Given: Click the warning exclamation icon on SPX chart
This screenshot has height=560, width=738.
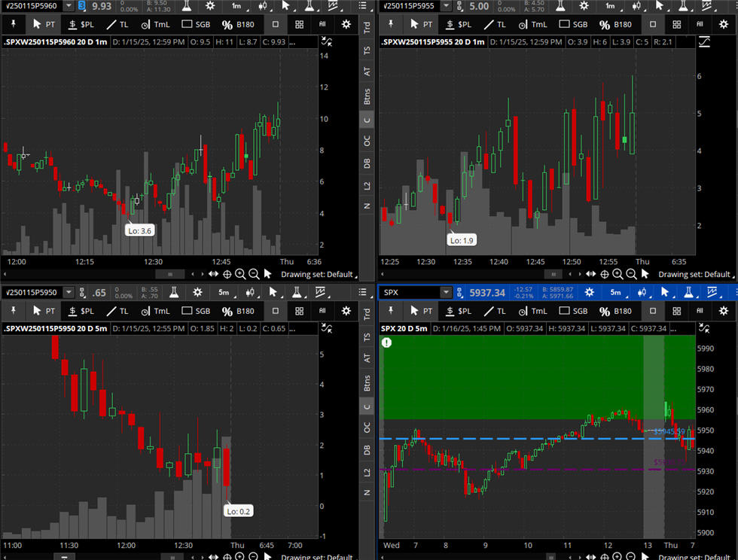Looking at the screenshot, I should coord(386,342).
